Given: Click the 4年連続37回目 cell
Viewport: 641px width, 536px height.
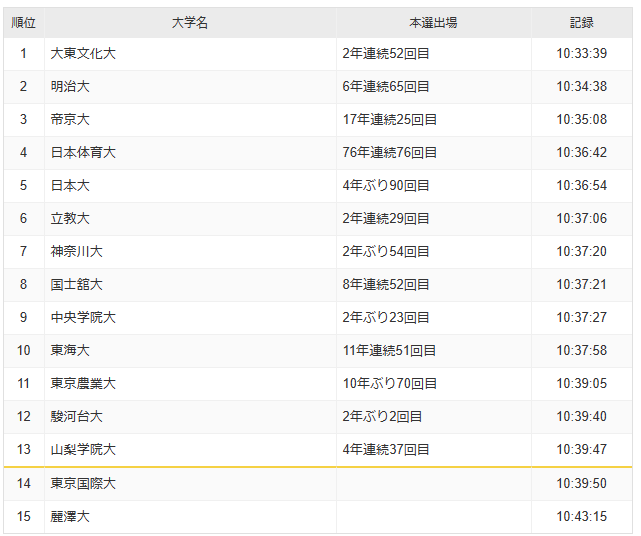Looking at the screenshot, I should (x=434, y=450).
